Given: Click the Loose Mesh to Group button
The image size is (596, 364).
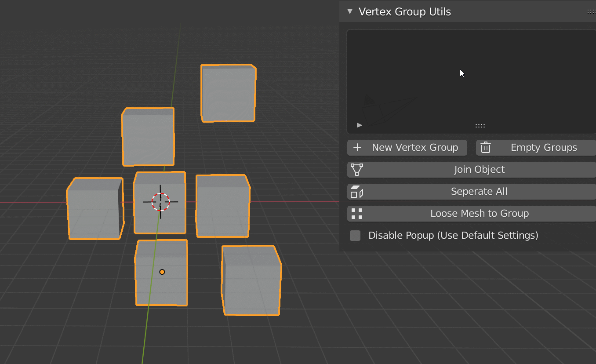Looking at the screenshot, I should point(479,213).
